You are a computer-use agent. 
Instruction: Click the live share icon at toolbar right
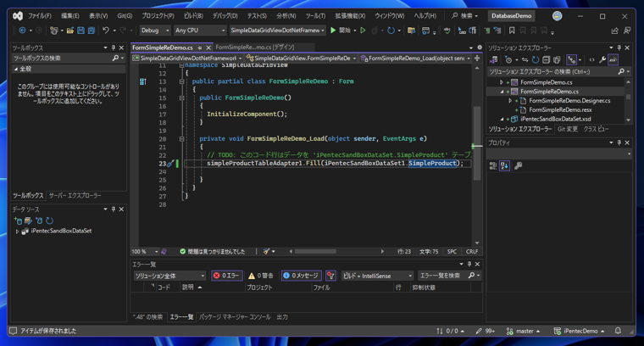pyautogui.click(x=615, y=31)
